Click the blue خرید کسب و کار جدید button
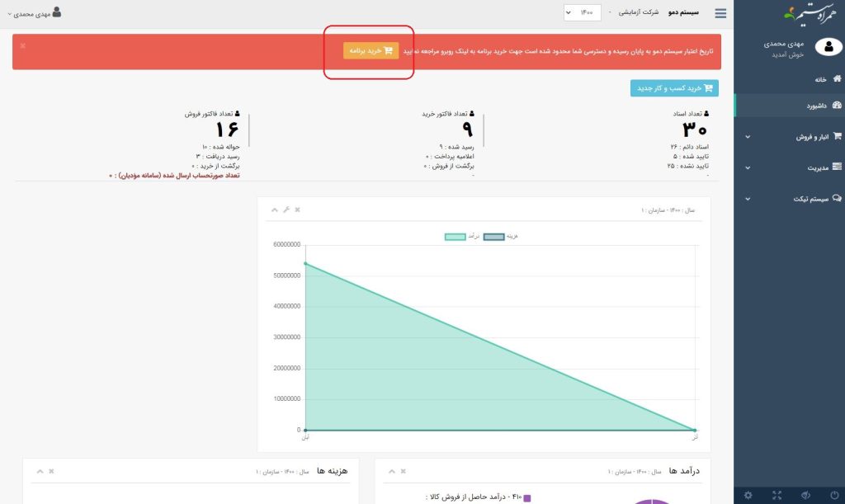The height and width of the screenshot is (504, 845). click(x=674, y=88)
